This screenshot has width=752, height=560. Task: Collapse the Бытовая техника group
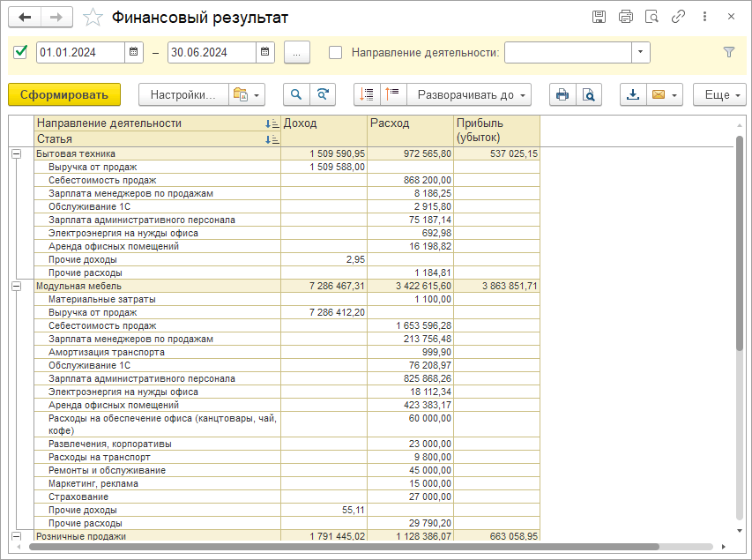(x=16, y=153)
